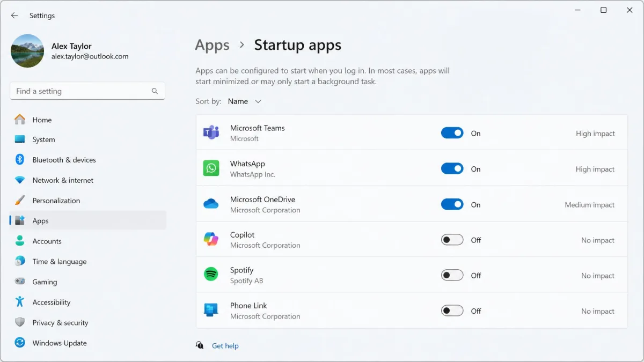
Task: Click the Bluetooth icon in sidebar
Action: [20, 159]
